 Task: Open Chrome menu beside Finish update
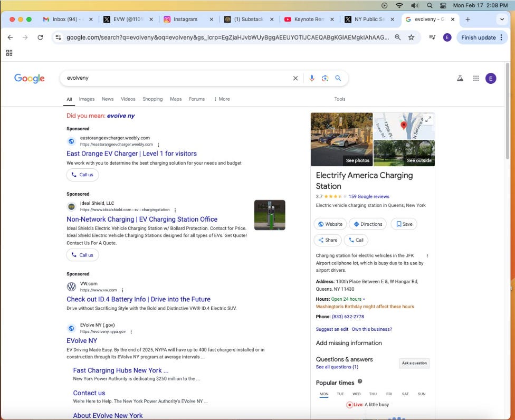501,37
